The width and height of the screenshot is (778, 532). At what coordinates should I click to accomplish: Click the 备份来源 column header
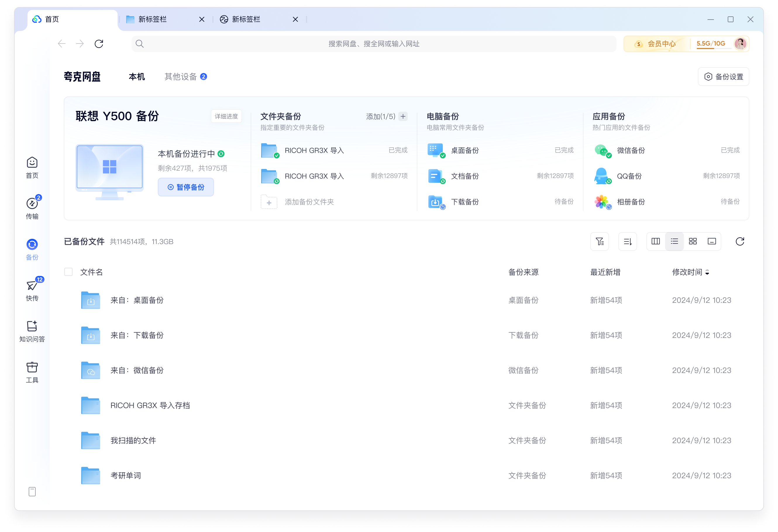coord(523,272)
